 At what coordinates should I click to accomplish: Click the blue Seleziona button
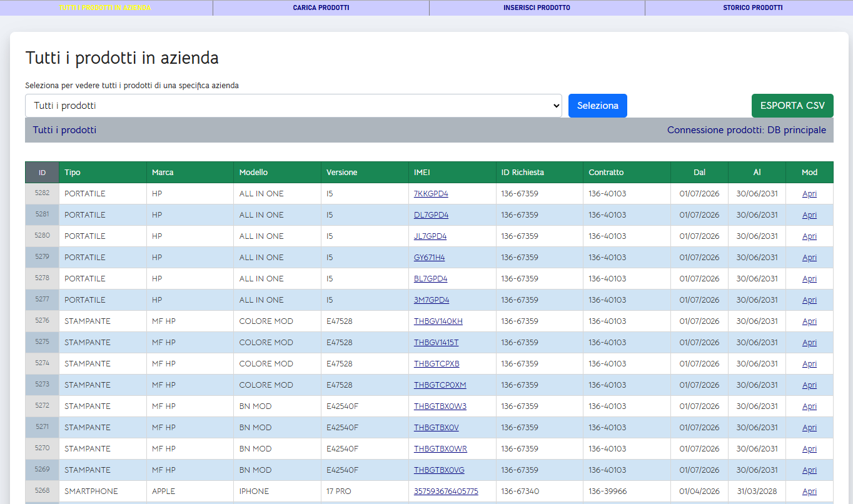point(598,106)
